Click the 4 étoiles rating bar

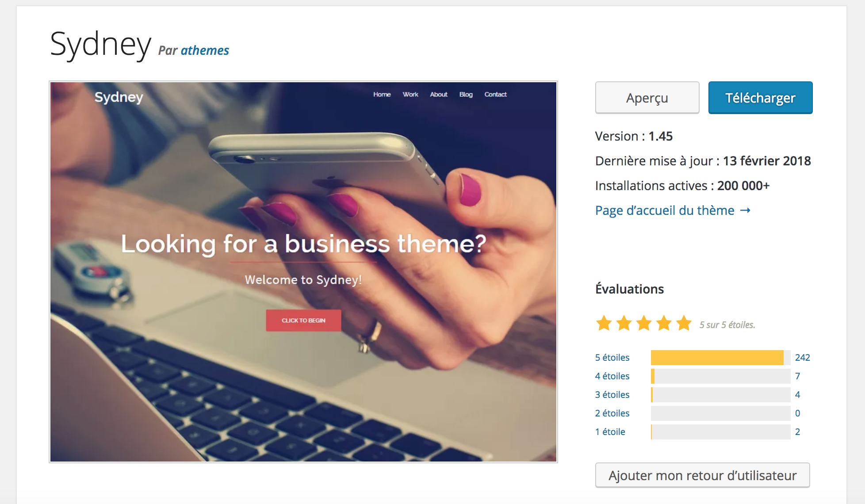[x=720, y=376]
